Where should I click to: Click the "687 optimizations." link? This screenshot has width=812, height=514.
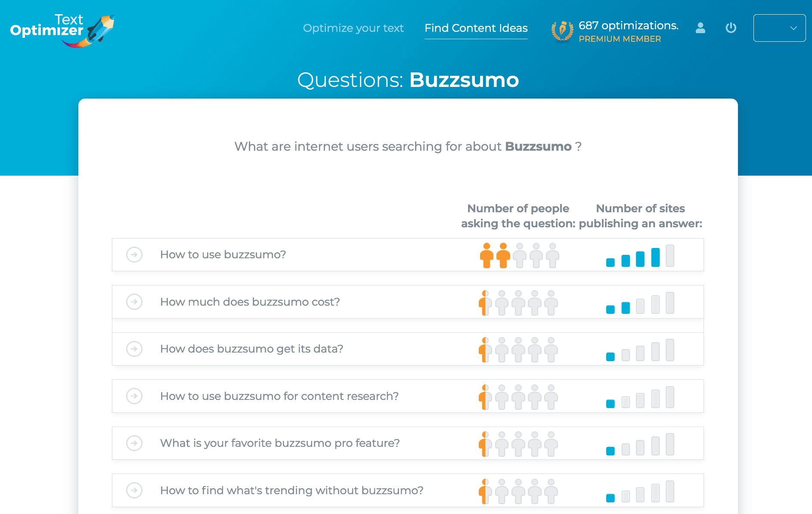coord(629,25)
